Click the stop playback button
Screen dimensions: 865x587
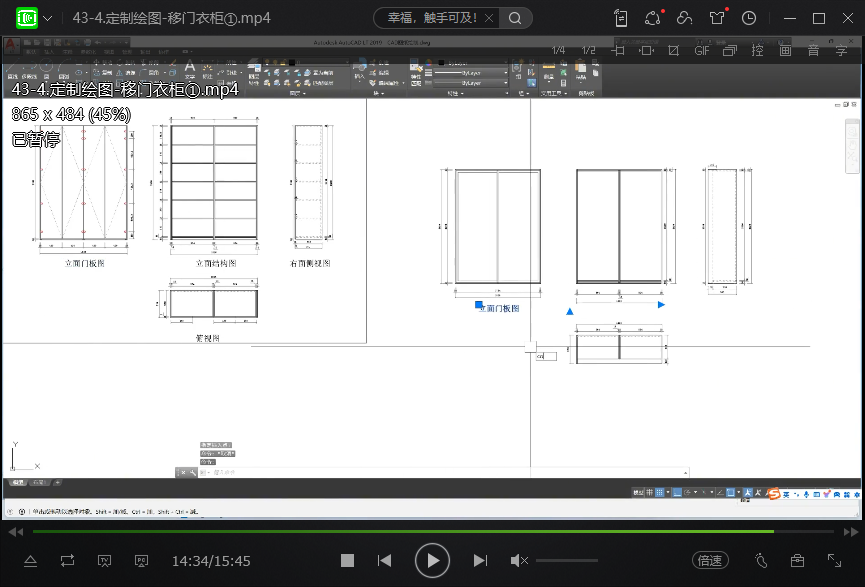point(347,561)
